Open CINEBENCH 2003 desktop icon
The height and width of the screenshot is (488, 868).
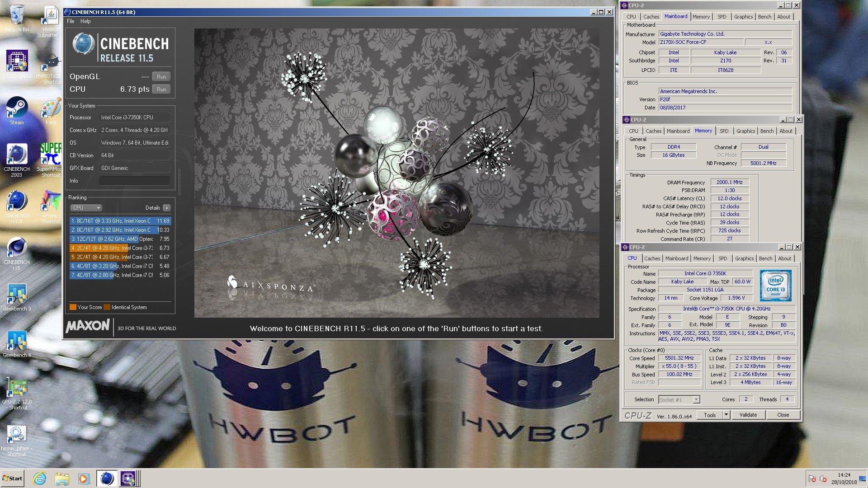coord(17,160)
